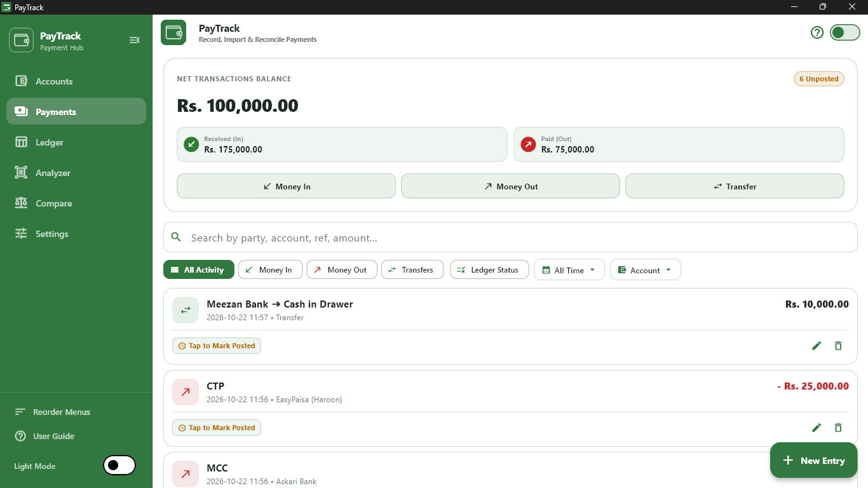
Task: Open the Payments page
Action: (76, 111)
